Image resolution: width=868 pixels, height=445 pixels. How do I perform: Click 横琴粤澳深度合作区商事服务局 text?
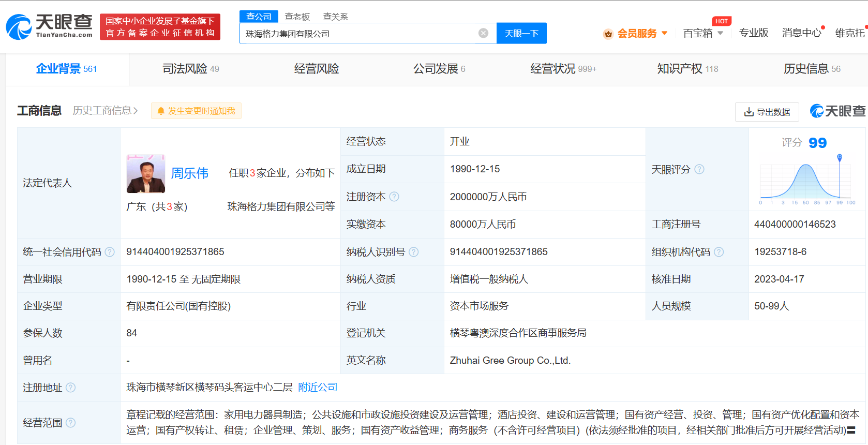click(x=518, y=333)
